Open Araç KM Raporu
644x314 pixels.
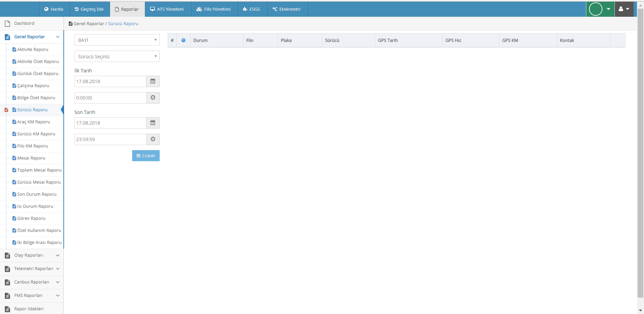34,122
